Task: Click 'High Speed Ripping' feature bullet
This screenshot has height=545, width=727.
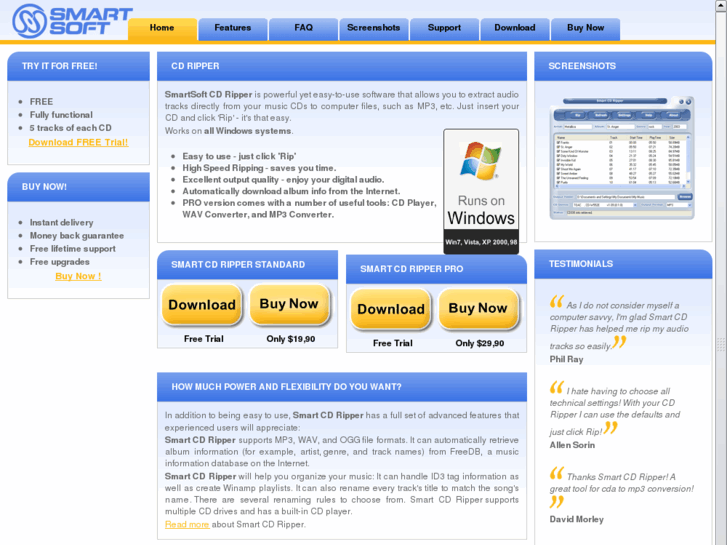Action: (x=259, y=168)
